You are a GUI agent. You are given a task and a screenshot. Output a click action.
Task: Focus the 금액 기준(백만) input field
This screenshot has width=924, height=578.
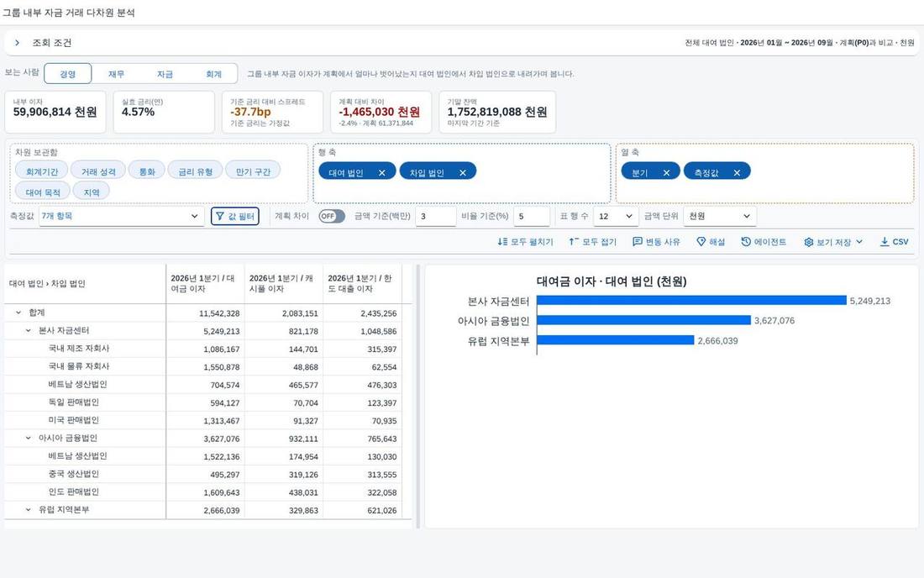(435, 216)
